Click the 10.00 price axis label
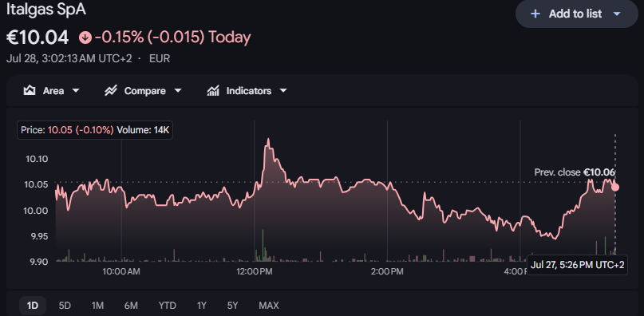This screenshot has width=644, height=316. pyautogui.click(x=37, y=211)
